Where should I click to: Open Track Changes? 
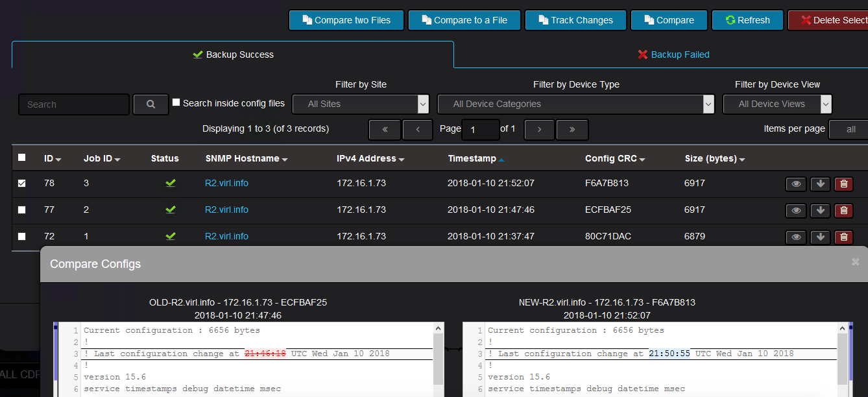click(575, 20)
